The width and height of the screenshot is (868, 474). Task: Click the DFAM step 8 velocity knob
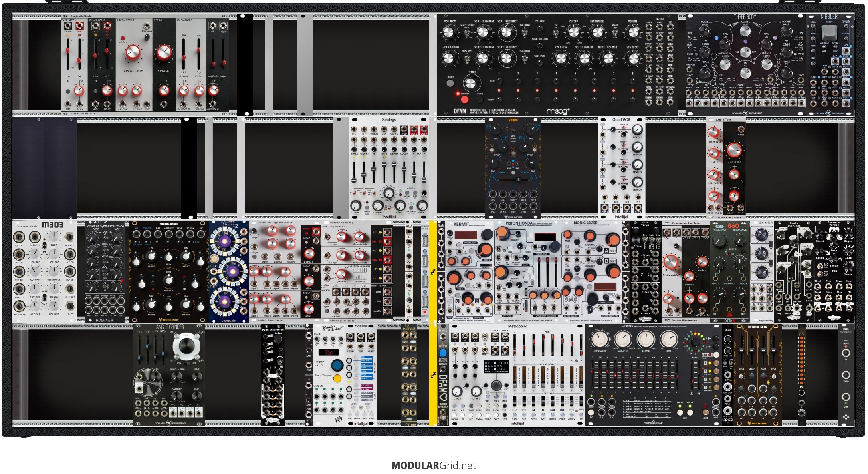click(633, 99)
